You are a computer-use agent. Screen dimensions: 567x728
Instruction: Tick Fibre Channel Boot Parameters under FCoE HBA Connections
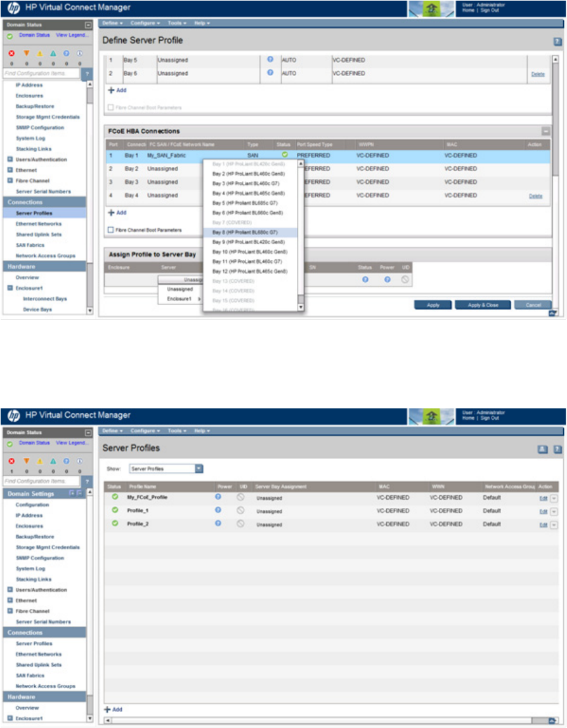pos(110,230)
